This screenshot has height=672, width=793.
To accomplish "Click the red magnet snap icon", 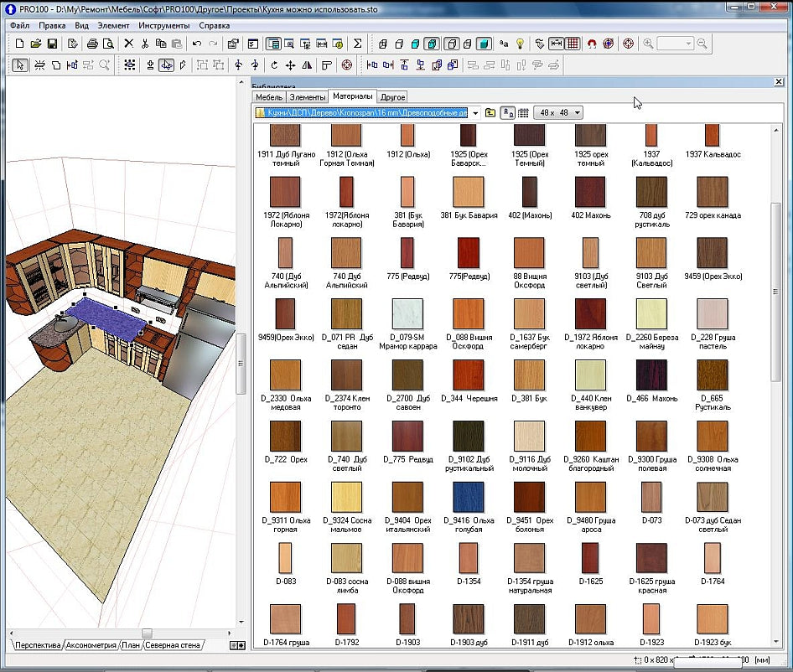I will point(592,44).
